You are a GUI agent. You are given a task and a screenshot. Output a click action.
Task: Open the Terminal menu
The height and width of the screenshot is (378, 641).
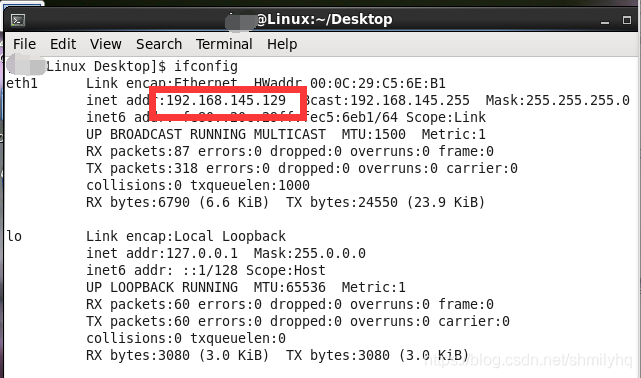pyautogui.click(x=224, y=44)
